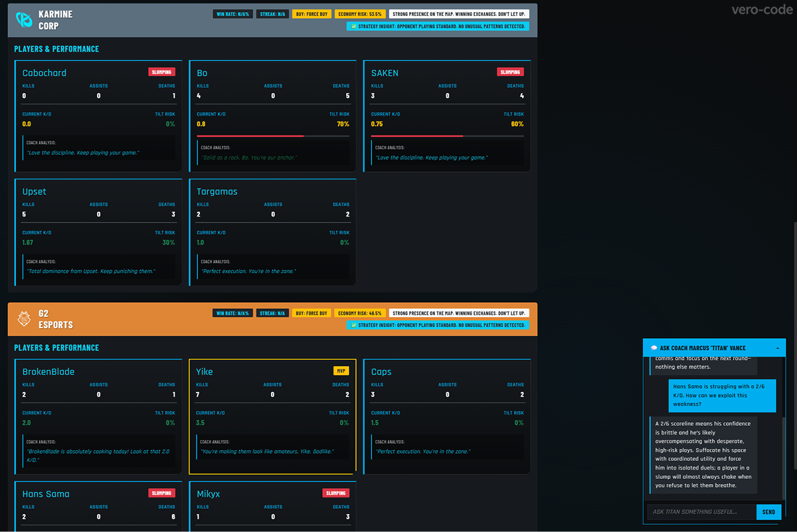Click G2 Esports strategy insight banner
The image size is (797, 532).
438,325
